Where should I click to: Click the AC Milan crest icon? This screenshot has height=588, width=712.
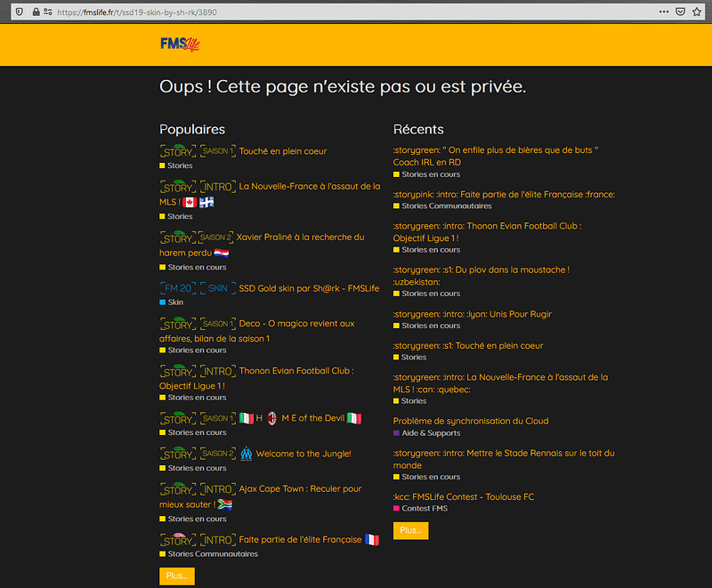point(272,418)
